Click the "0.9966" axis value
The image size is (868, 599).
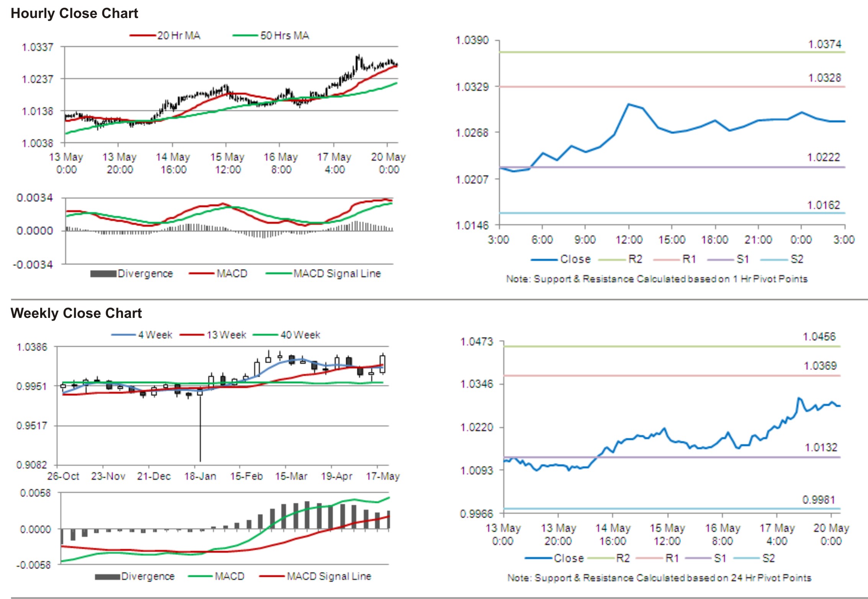[477, 514]
